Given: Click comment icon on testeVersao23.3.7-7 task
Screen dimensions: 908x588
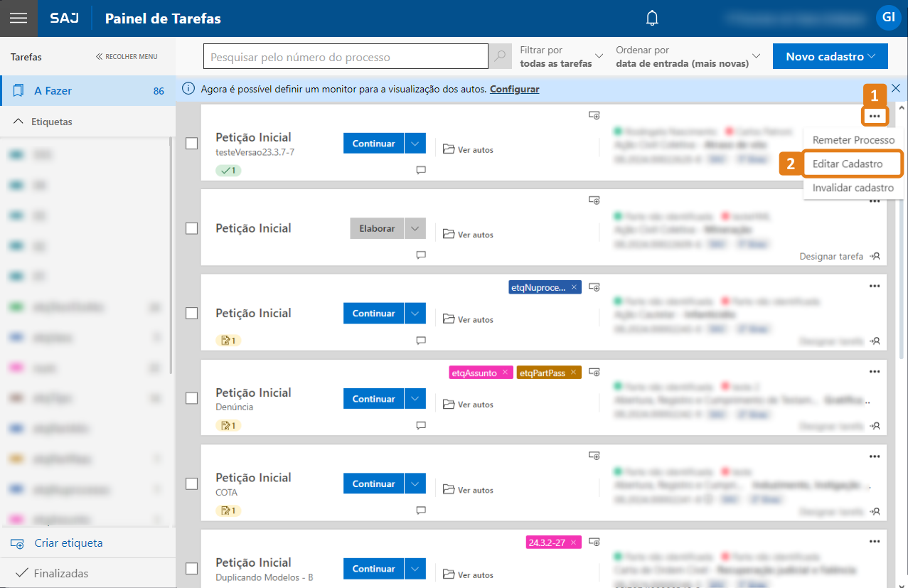Looking at the screenshot, I should 421,170.
